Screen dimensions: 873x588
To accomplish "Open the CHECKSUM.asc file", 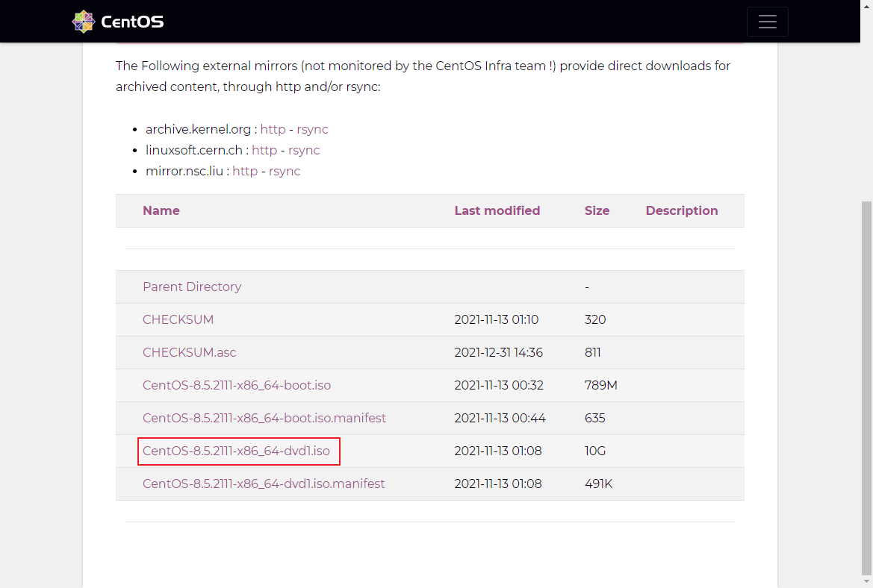I will [x=189, y=352].
